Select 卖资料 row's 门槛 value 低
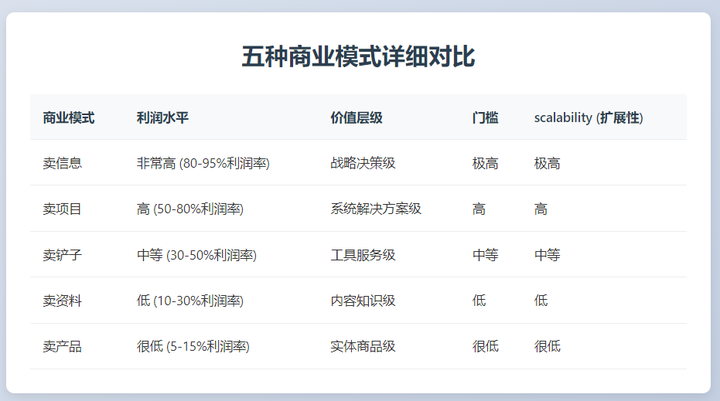The width and height of the screenshot is (720, 401). (x=479, y=300)
